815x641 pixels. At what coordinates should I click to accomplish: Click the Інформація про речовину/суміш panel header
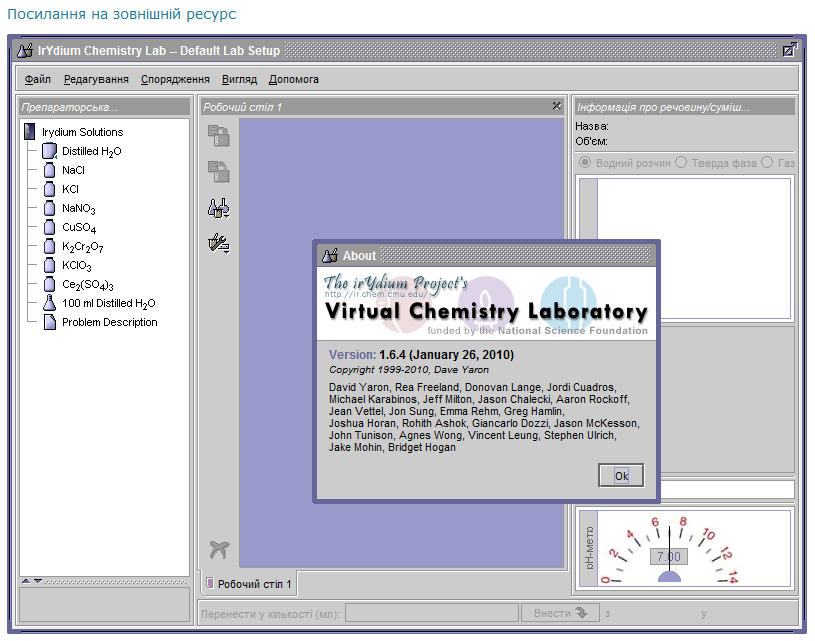685,107
